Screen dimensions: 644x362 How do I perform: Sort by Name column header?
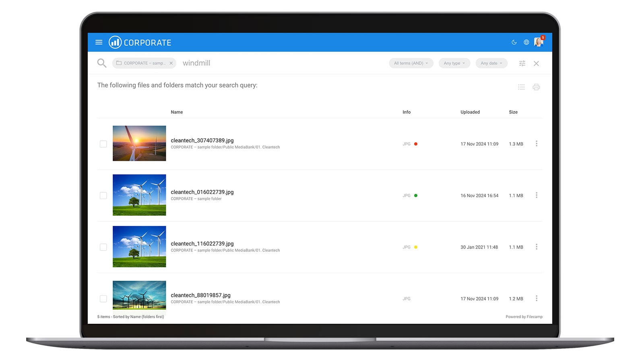[177, 112]
